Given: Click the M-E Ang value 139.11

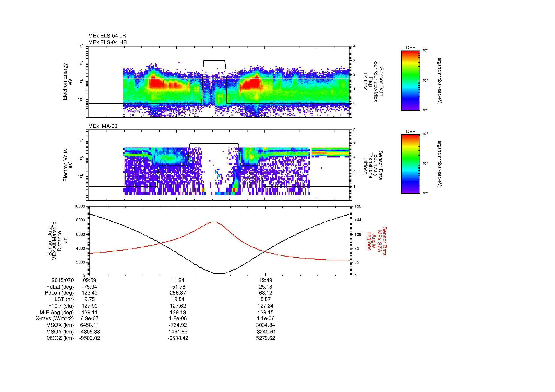Looking at the screenshot, I should (x=90, y=312).
